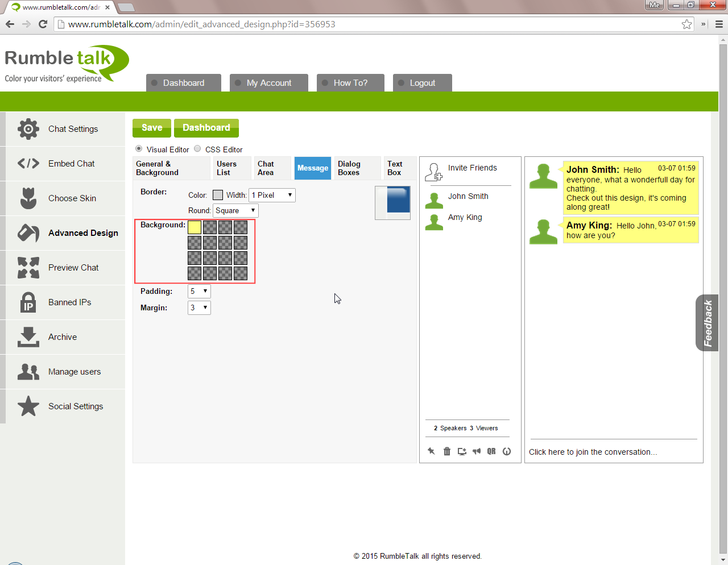Open the How To? navigation link

click(x=350, y=83)
